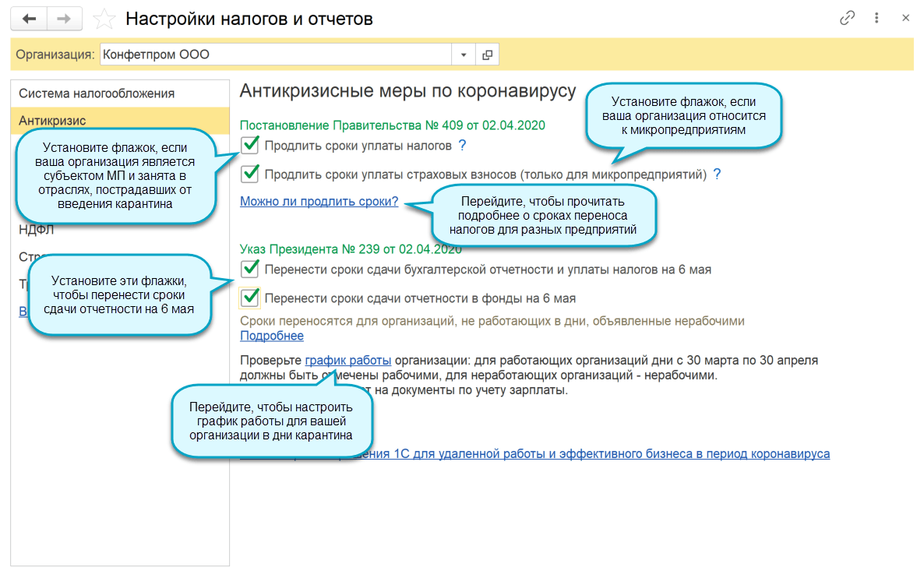The height and width of the screenshot is (578, 924).
Task: Click Антикризисные меры по коронавирусу title
Action: tap(407, 91)
